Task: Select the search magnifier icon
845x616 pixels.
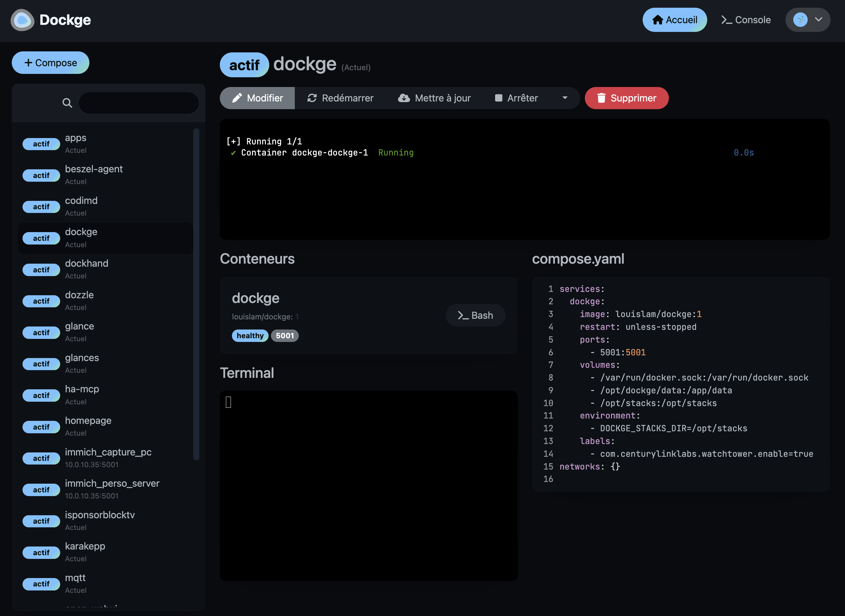Action: click(67, 103)
